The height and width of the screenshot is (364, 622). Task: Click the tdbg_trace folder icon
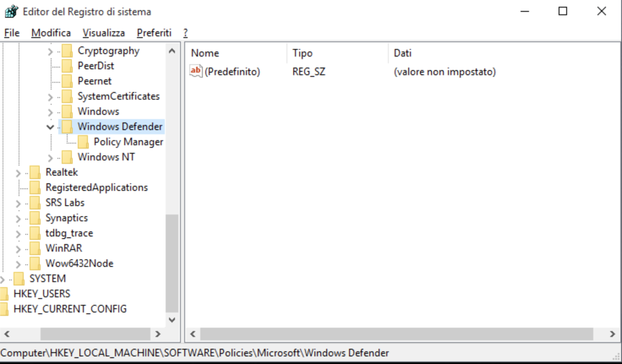pos(35,234)
